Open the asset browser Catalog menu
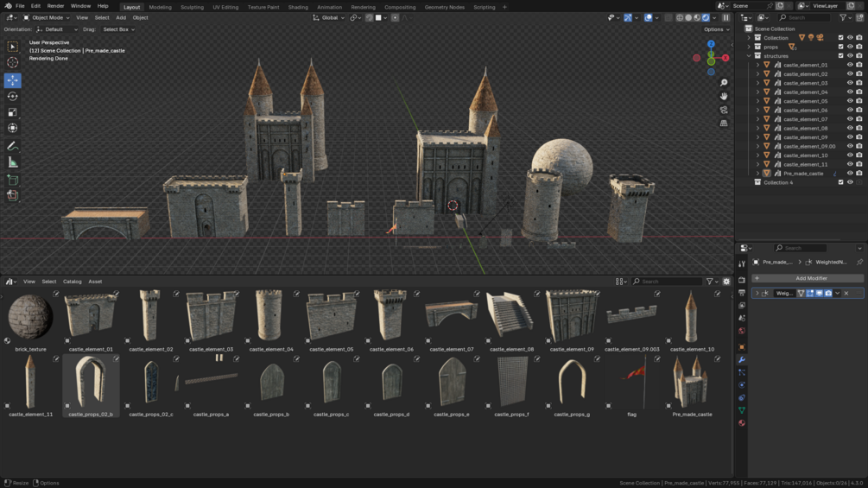868x488 pixels. click(72, 282)
